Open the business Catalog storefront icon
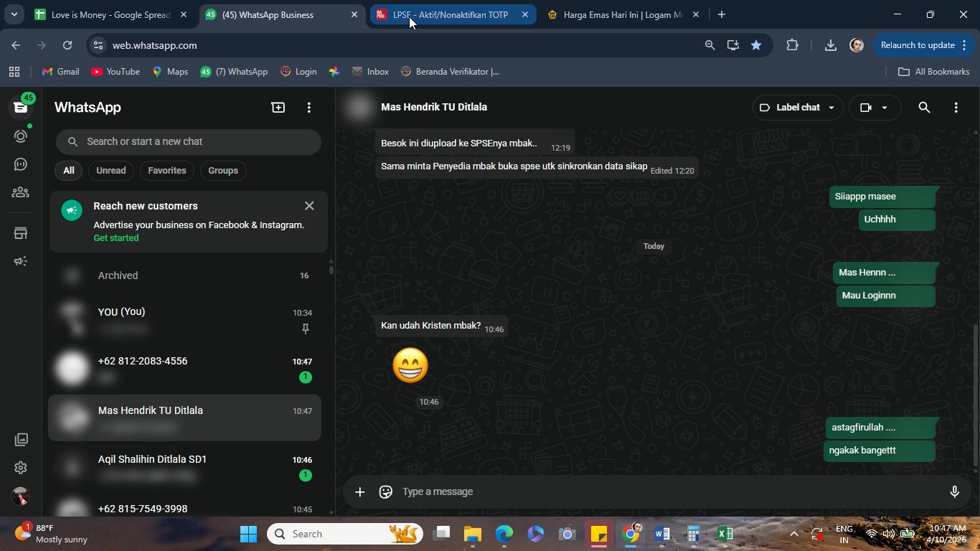980x551 pixels. (21, 233)
